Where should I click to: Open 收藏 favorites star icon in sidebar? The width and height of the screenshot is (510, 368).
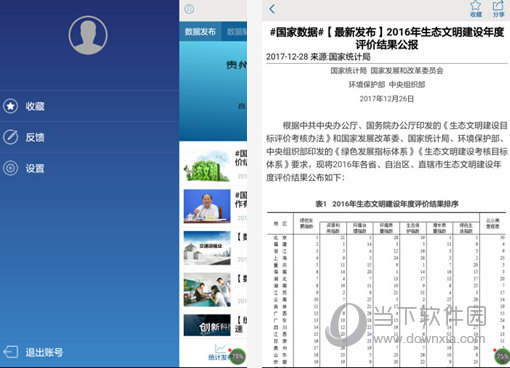11,106
